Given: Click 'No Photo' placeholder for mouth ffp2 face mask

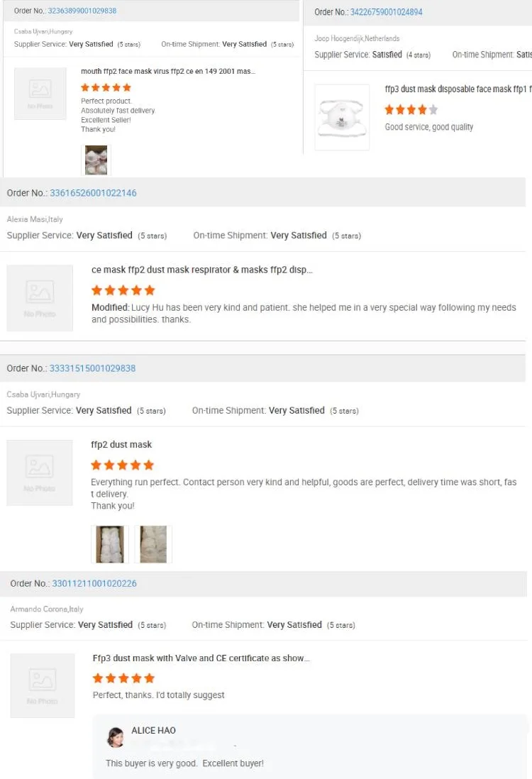Looking at the screenshot, I should (x=40, y=93).
